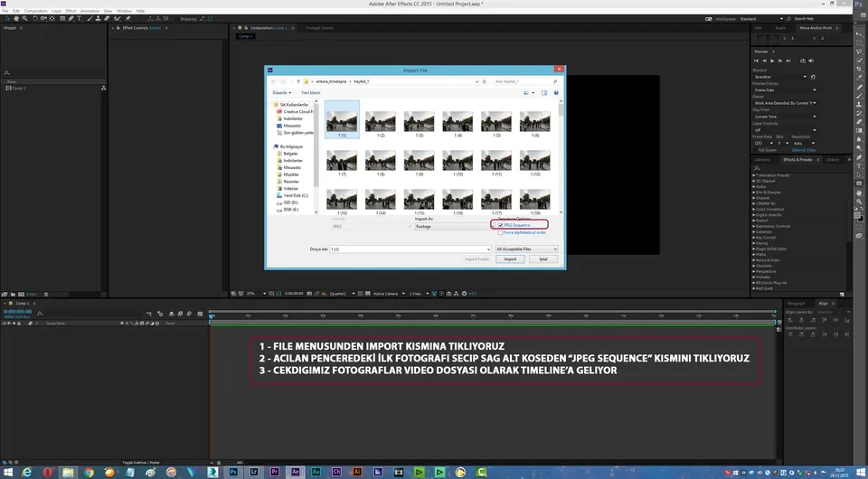Toggle preview pane icon in Import dialog
This screenshot has width=868, height=479.
click(x=544, y=93)
